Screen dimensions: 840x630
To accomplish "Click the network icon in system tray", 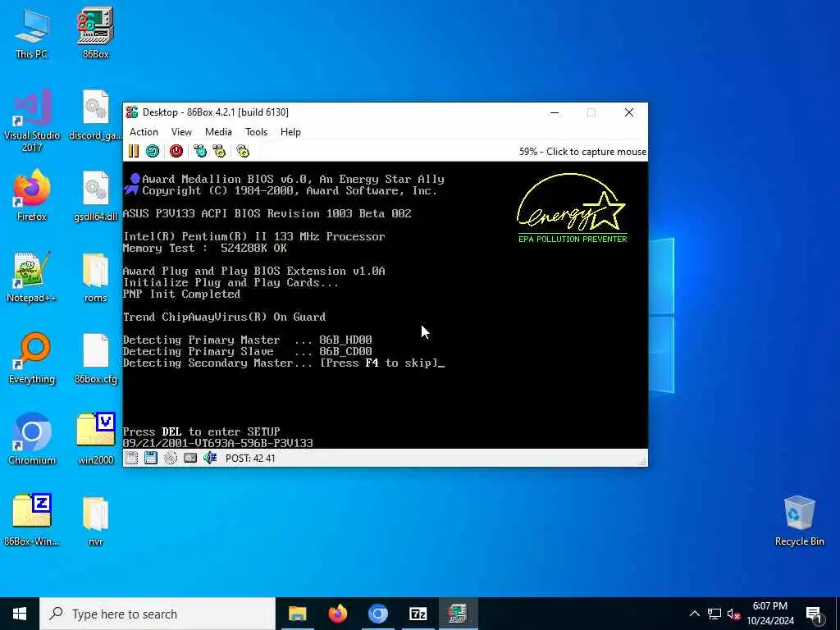I will (x=714, y=614).
